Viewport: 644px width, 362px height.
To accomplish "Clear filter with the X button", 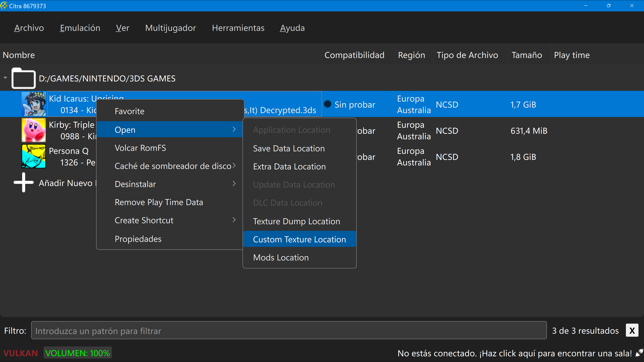I will (x=632, y=330).
